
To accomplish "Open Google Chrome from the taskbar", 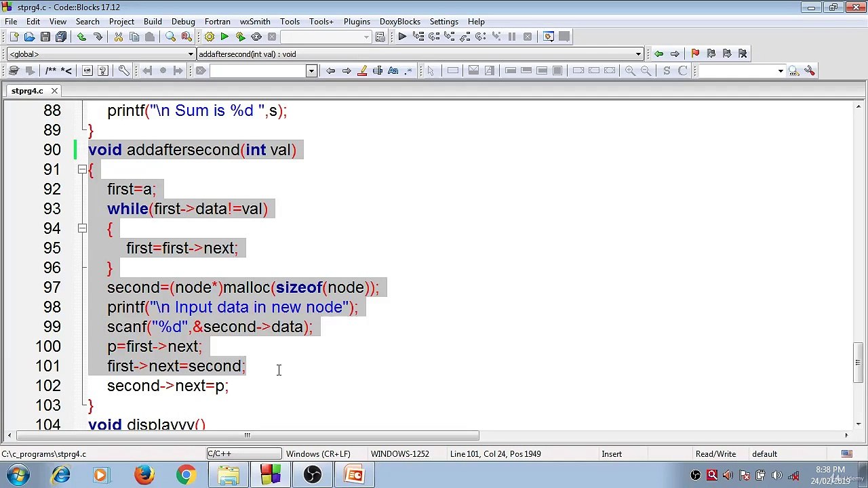I will pos(186,475).
